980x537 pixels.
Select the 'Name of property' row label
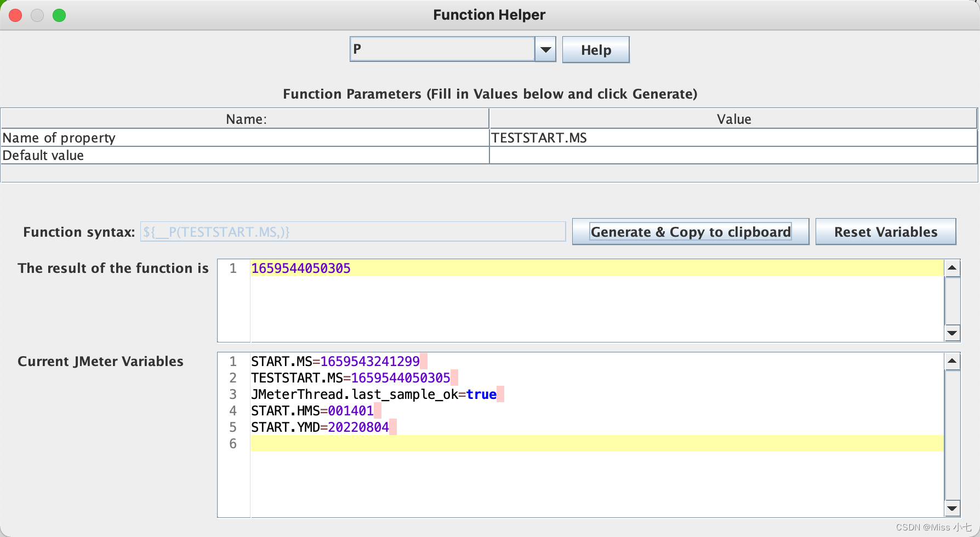(59, 138)
